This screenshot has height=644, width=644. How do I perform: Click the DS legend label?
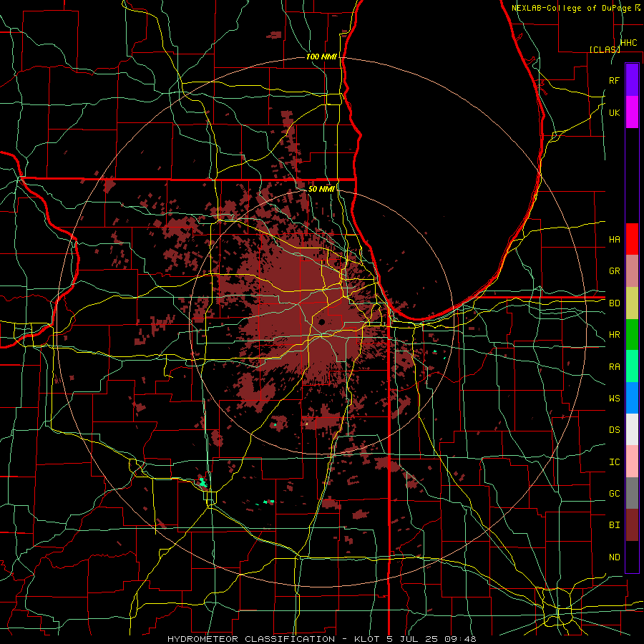pyautogui.click(x=614, y=430)
